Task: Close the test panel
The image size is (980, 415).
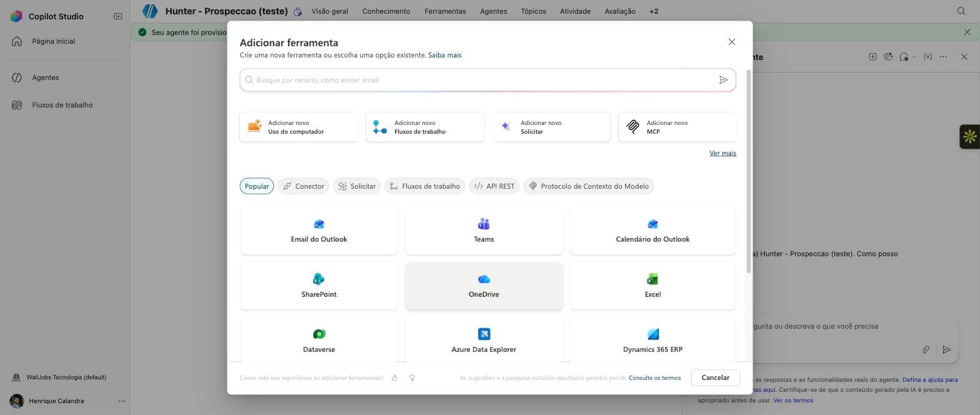Action: (x=964, y=57)
